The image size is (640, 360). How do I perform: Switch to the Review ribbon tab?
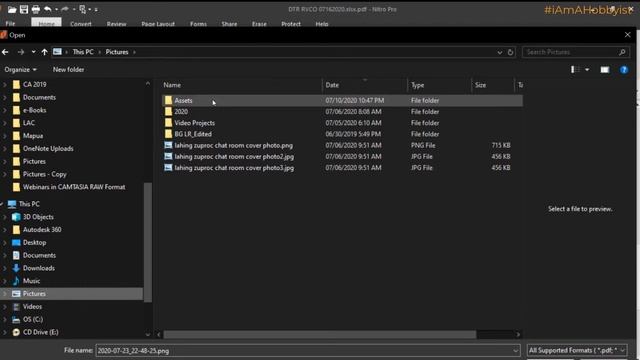tap(116, 24)
